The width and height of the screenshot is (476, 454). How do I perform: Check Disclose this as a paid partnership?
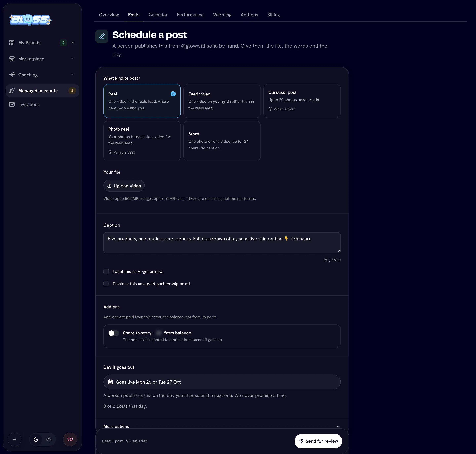click(x=106, y=284)
